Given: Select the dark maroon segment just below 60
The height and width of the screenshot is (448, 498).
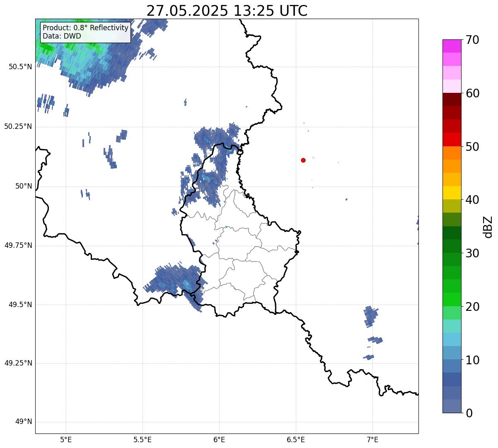Looking at the screenshot, I should pos(452,99).
